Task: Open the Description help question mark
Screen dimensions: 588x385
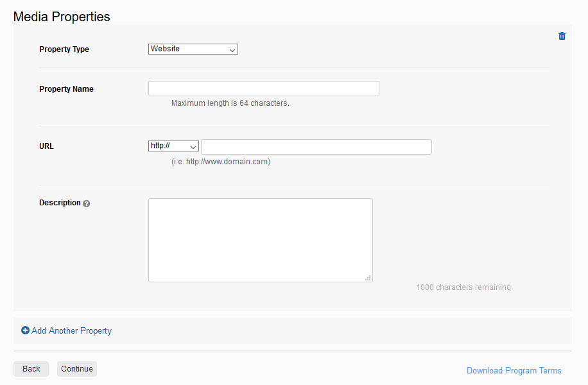Action: pyautogui.click(x=86, y=203)
